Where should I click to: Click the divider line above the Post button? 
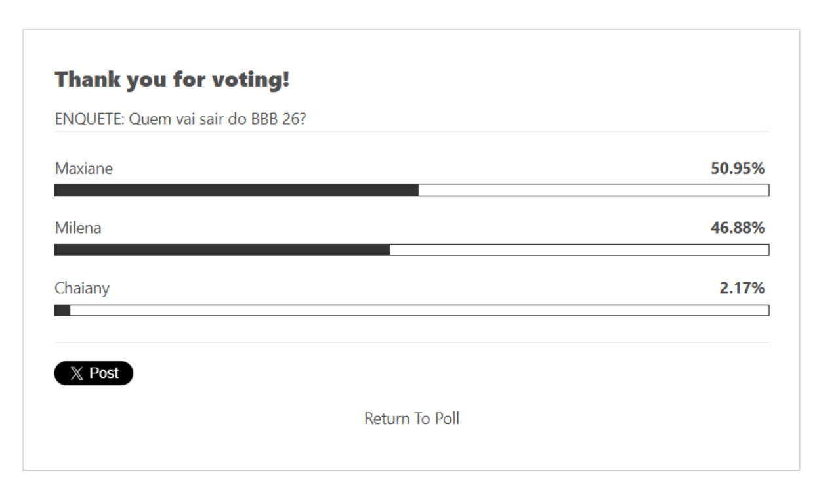pyautogui.click(x=411, y=343)
